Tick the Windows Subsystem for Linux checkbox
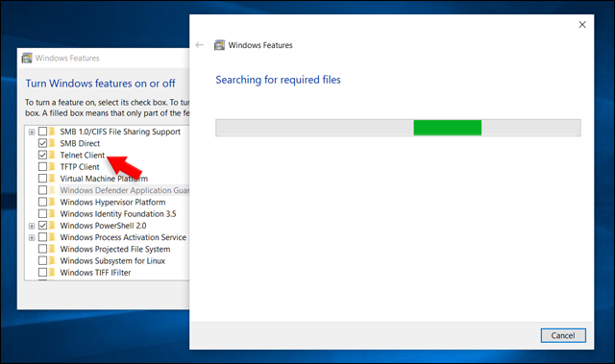 pos(42,260)
